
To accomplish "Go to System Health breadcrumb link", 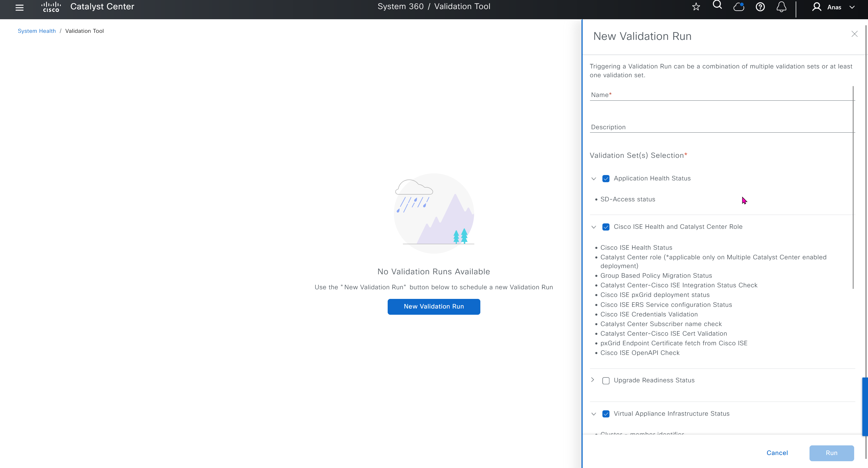I will [37, 31].
